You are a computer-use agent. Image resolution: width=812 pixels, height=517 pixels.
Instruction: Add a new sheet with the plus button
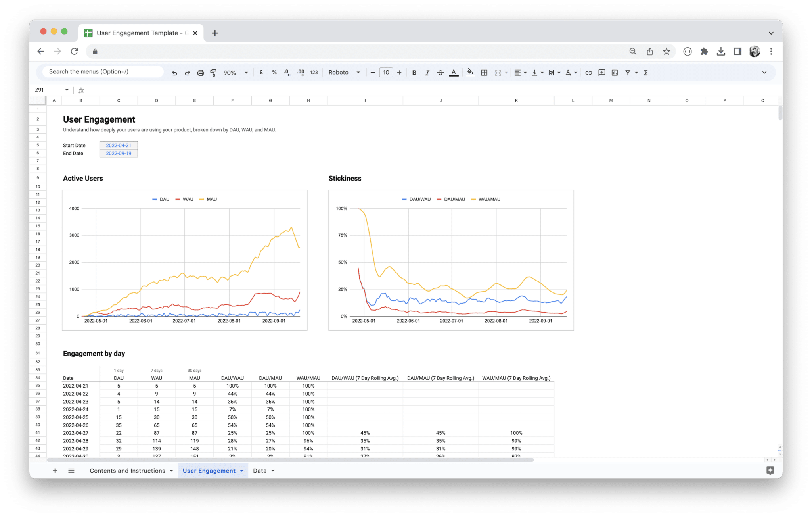coord(55,470)
